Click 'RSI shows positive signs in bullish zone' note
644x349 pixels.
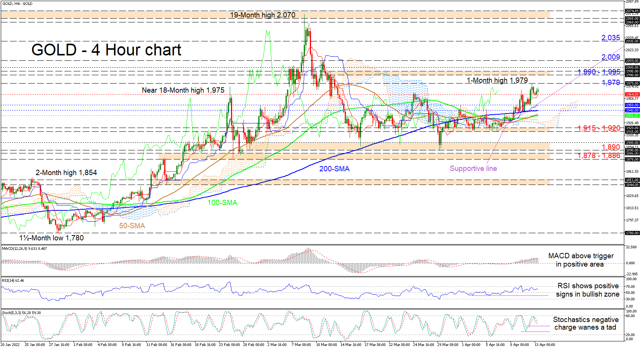point(587,290)
